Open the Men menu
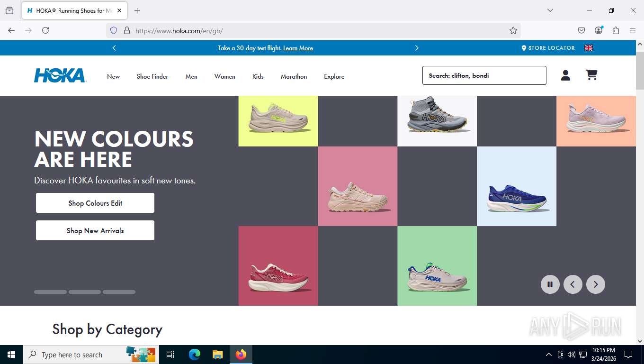Image resolution: width=644 pixels, height=364 pixels. tap(191, 76)
